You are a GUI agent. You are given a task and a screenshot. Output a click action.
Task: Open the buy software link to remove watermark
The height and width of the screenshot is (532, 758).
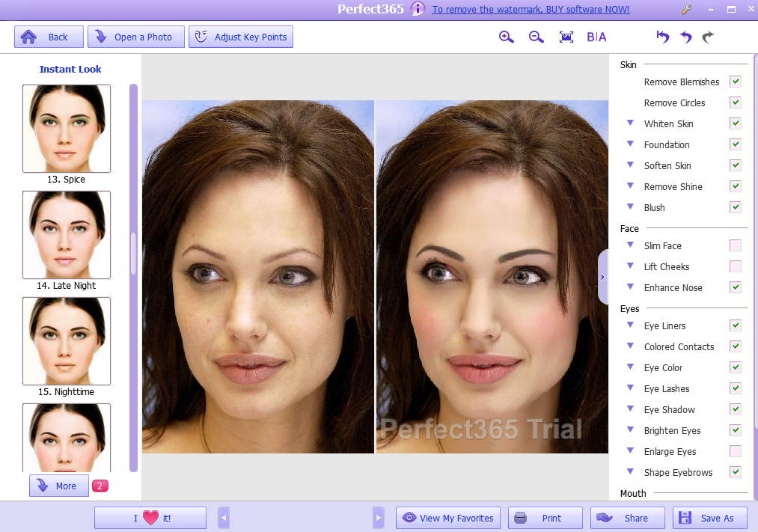point(531,9)
